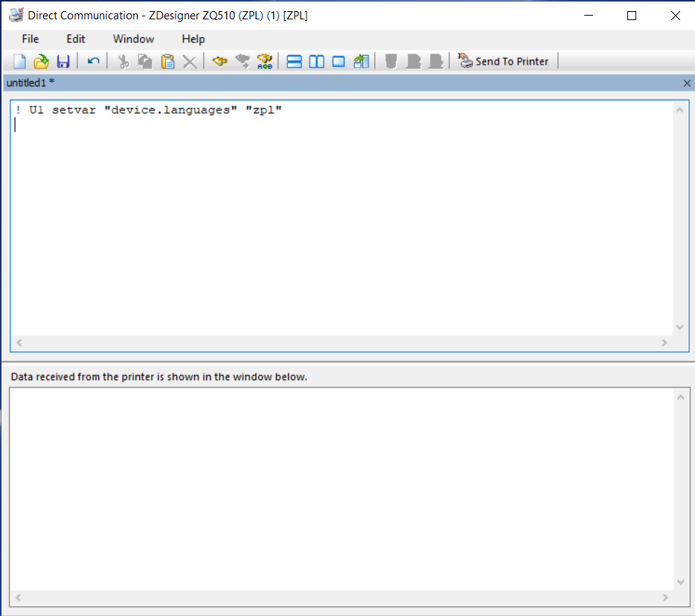Paste from clipboard using toolbar icon
Viewport: 695px width, 616px height.
tap(168, 62)
